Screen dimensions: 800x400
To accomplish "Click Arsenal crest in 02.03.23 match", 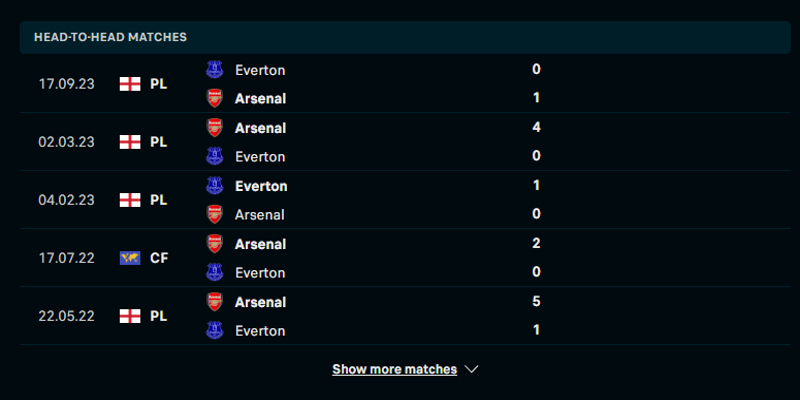I will [x=214, y=128].
